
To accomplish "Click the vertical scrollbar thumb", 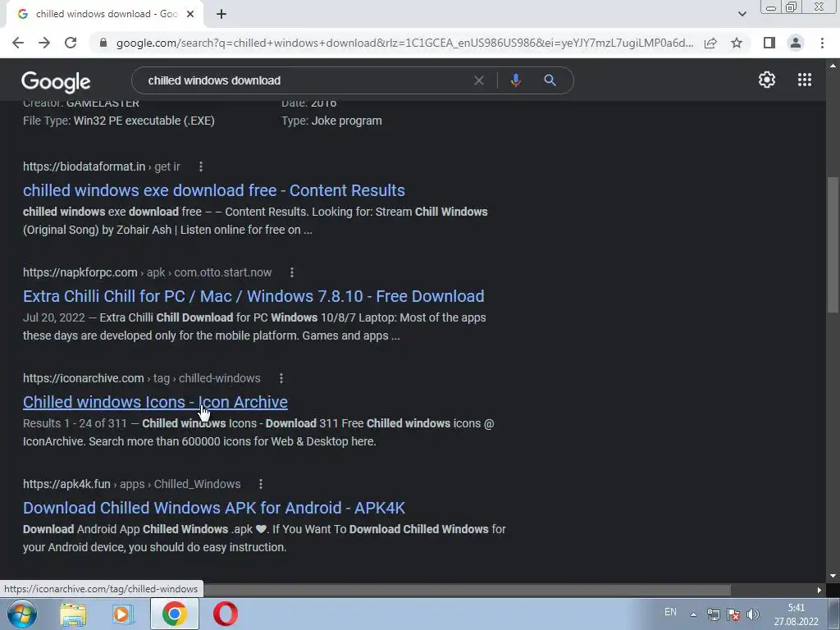I will pyautogui.click(x=833, y=244).
